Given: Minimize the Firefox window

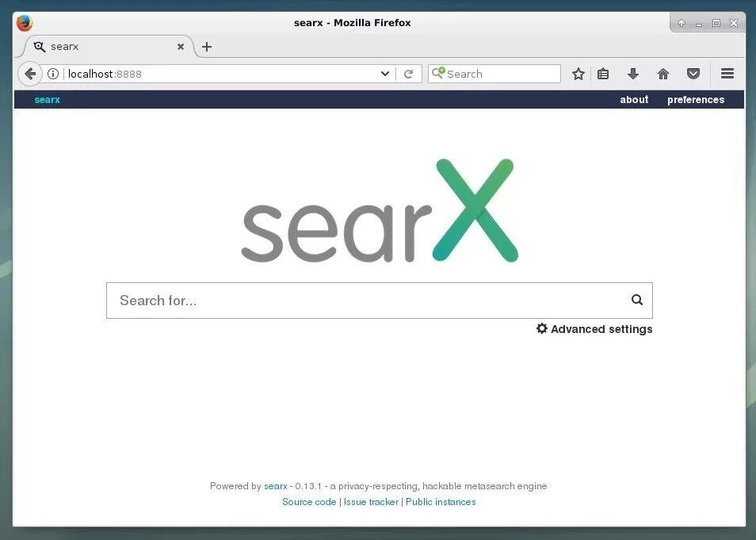Looking at the screenshot, I should point(699,23).
